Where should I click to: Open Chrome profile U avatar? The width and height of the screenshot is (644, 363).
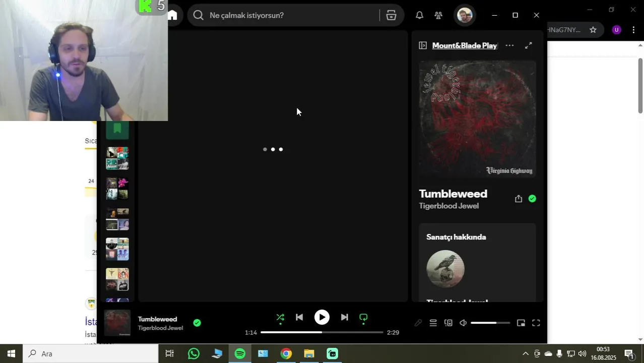(x=616, y=30)
